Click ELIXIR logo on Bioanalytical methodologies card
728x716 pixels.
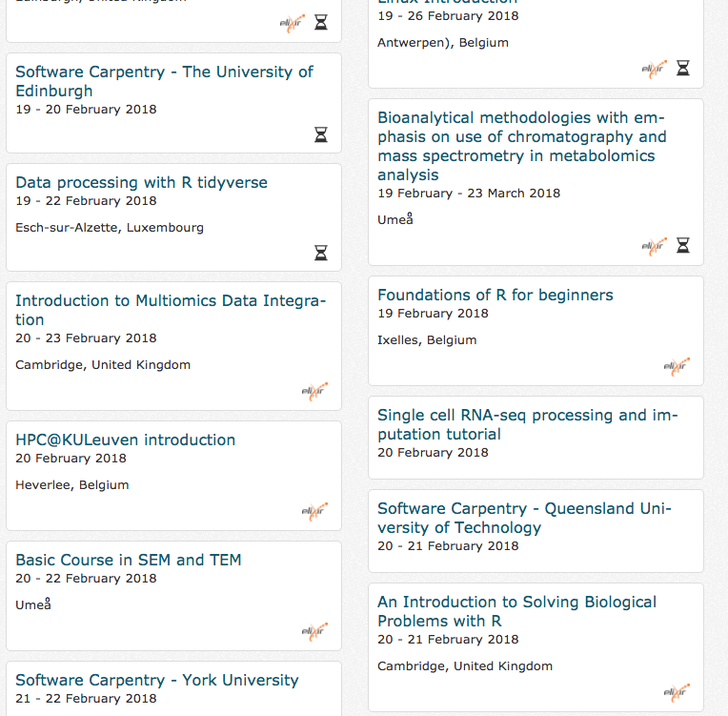click(655, 246)
